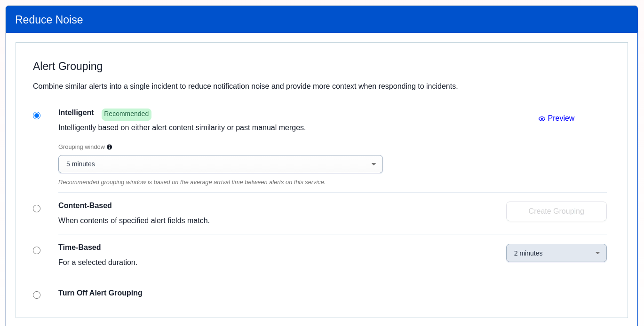Click the caret arrow on the 2 minutes selector
The height and width of the screenshot is (326, 644).
coord(597,253)
